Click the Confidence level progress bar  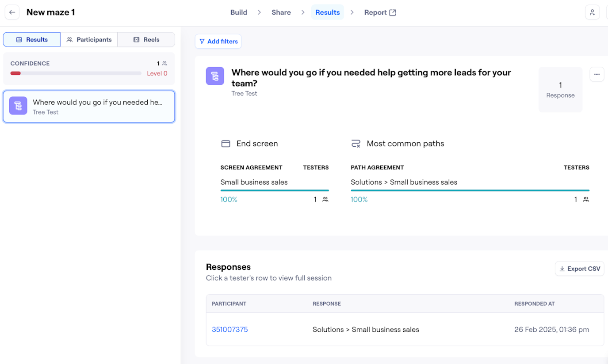coord(75,73)
